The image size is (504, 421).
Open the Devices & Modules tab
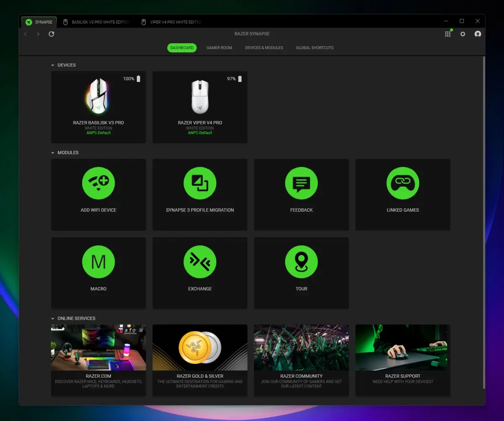tap(264, 48)
